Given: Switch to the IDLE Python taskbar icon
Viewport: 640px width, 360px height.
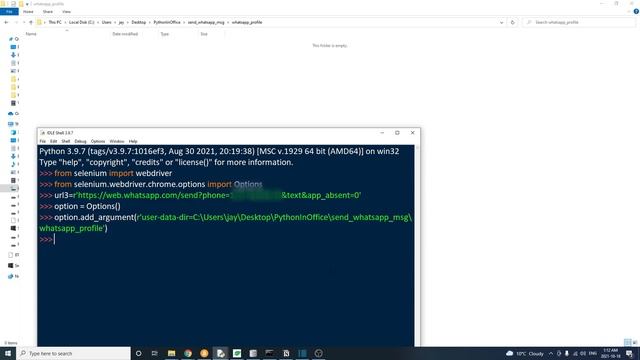Looking at the screenshot, I should pyautogui.click(x=220, y=353).
